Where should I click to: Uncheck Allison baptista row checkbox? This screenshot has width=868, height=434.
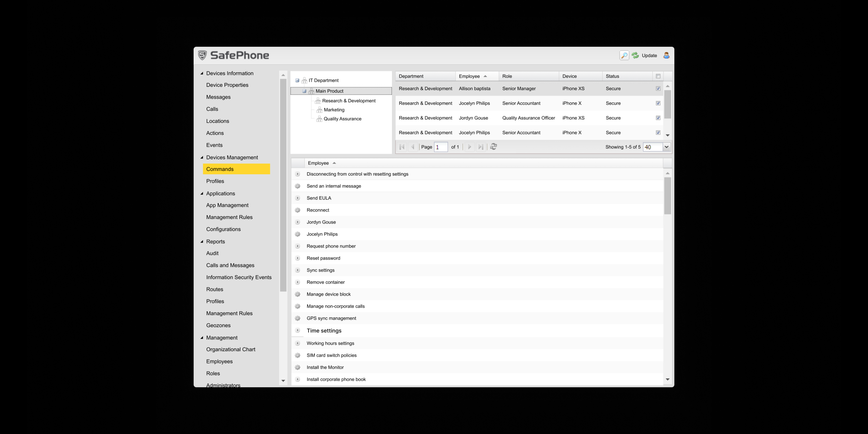[x=658, y=88]
